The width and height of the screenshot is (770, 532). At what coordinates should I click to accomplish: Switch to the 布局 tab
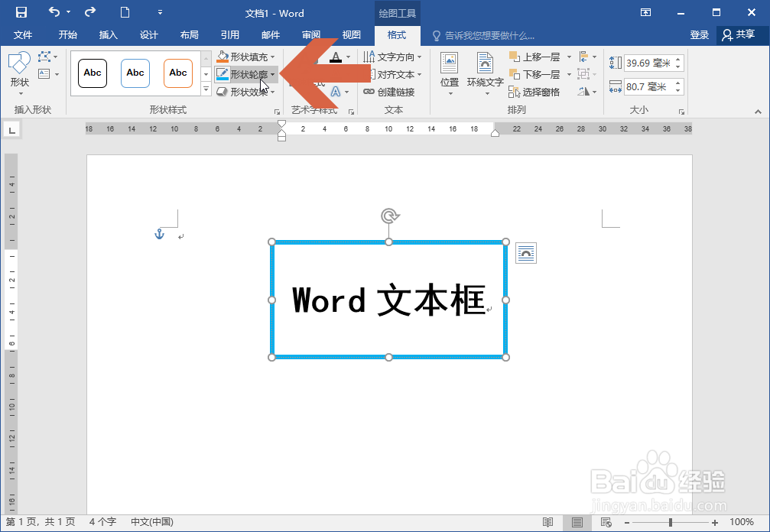pos(189,35)
